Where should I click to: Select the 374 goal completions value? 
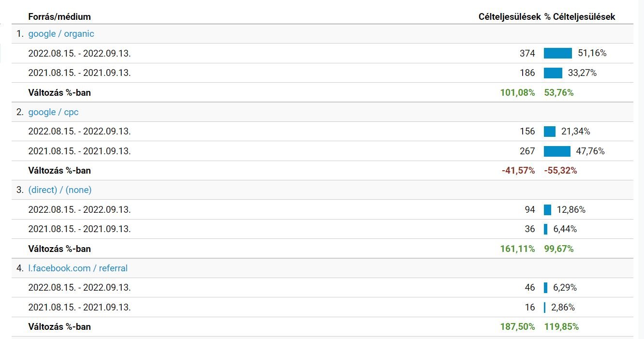(527, 53)
